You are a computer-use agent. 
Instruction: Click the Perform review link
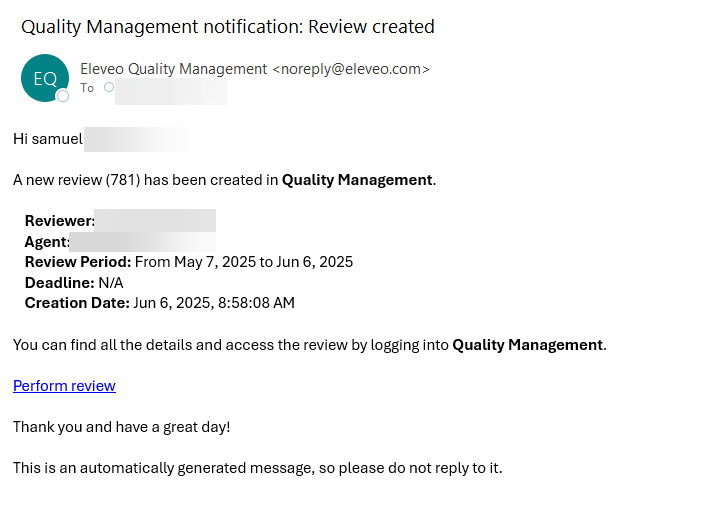click(x=64, y=386)
